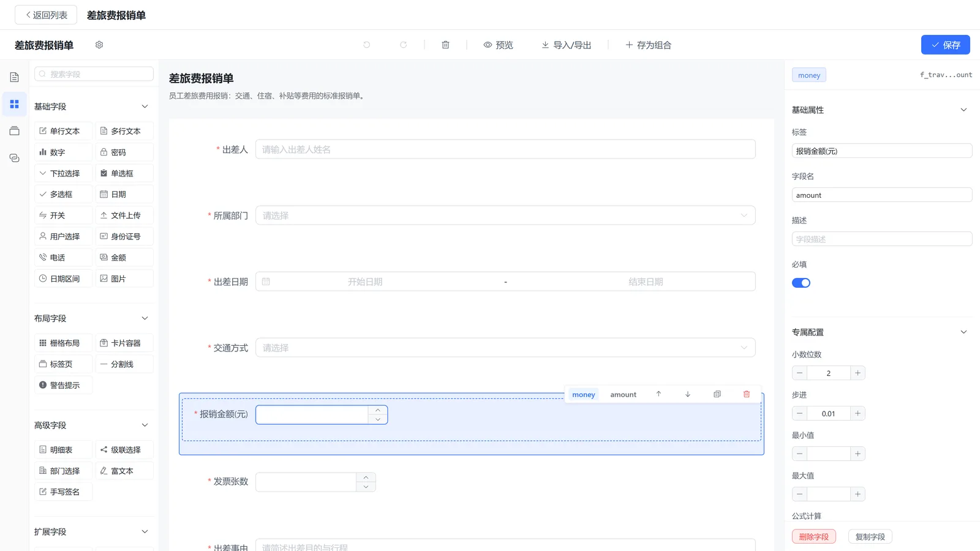
Task: Duplicate selected field via copy icon
Action: coord(717,394)
